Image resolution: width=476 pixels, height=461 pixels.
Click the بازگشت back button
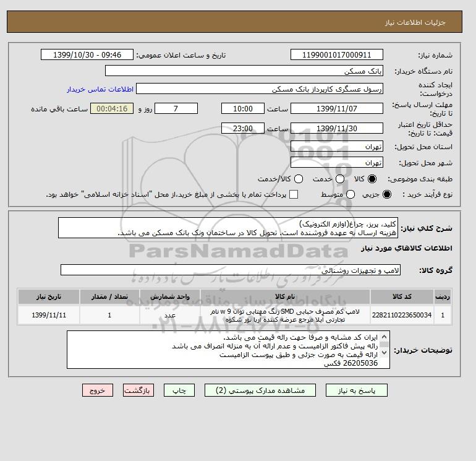pyautogui.click(x=138, y=390)
